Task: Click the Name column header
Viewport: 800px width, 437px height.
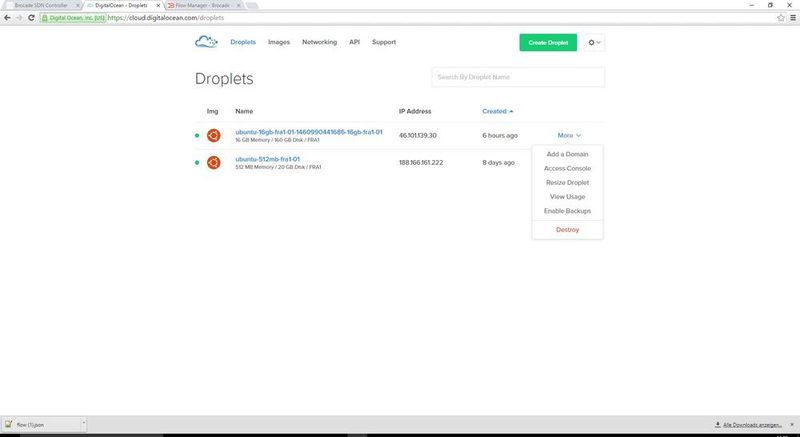Action: point(244,111)
